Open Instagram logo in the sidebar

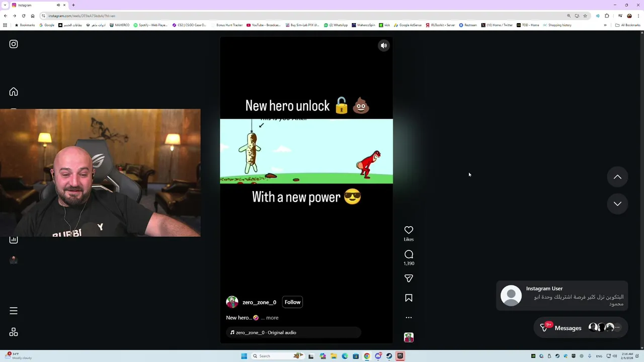tap(14, 44)
